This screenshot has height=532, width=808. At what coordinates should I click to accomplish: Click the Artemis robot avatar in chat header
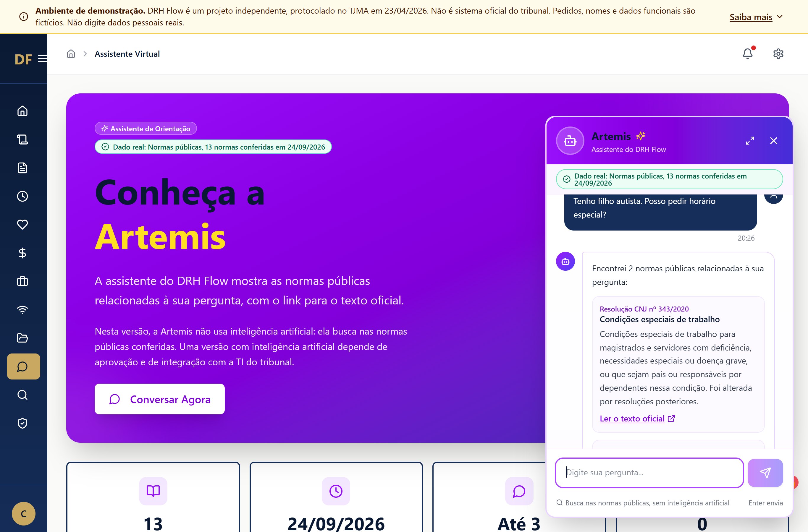(570, 141)
